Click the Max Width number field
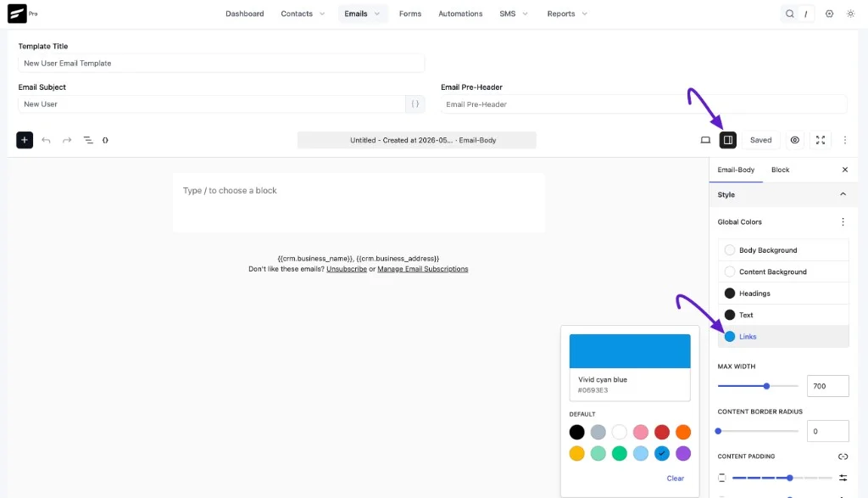Viewport: 868px width, 498px height. coord(827,386)
